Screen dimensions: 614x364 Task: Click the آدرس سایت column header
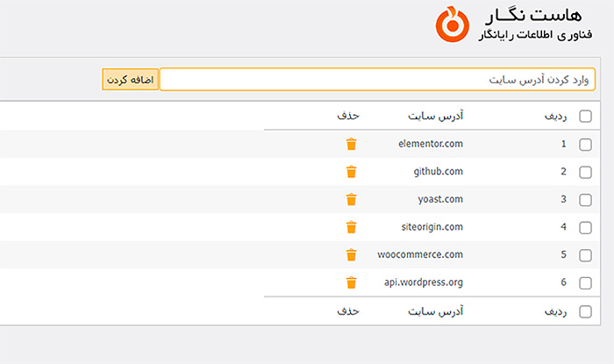436,116
